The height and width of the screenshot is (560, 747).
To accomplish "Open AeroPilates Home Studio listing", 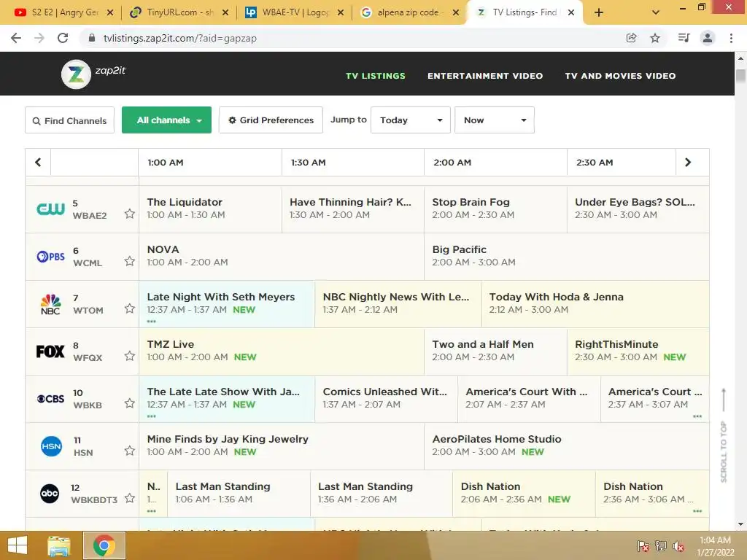I will [566, 446].
